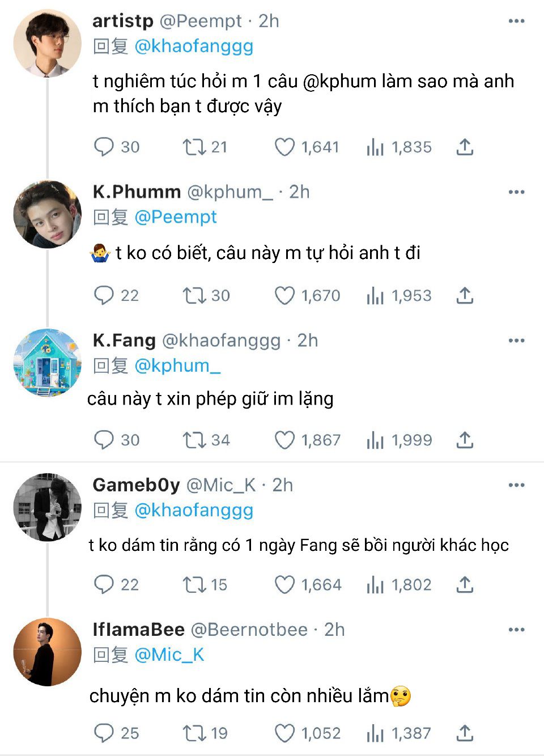
Task: Share artistp's tweet
Action: pos(465,147)
